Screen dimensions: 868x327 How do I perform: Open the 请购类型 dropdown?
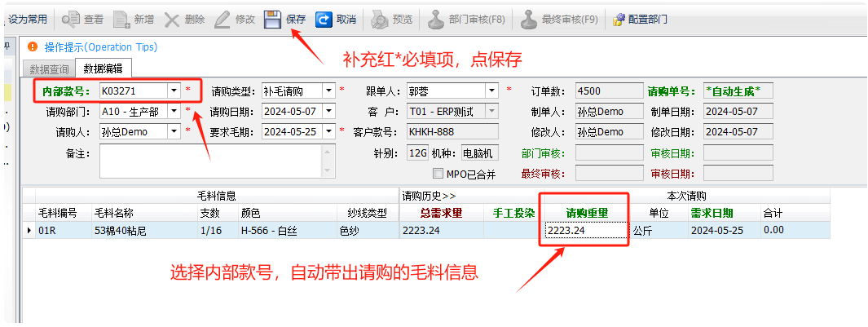(x=328, y=91)
